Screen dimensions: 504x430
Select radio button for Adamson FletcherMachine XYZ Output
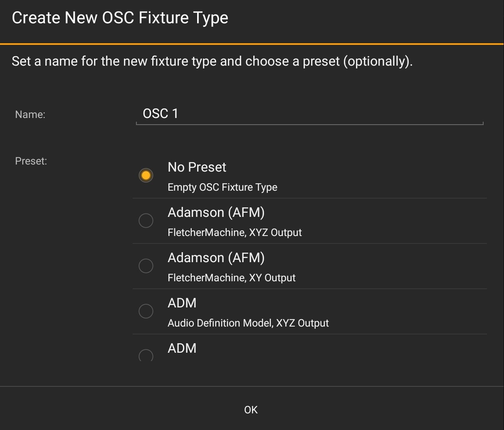pos(146,221)
